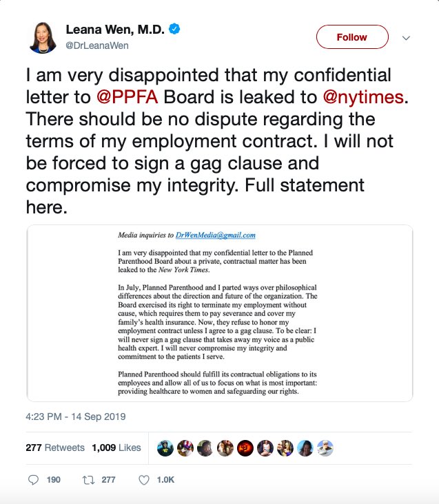Click the @DrLeanaWen handle
The height and width of the screenshot is (504, 439).
97,45
